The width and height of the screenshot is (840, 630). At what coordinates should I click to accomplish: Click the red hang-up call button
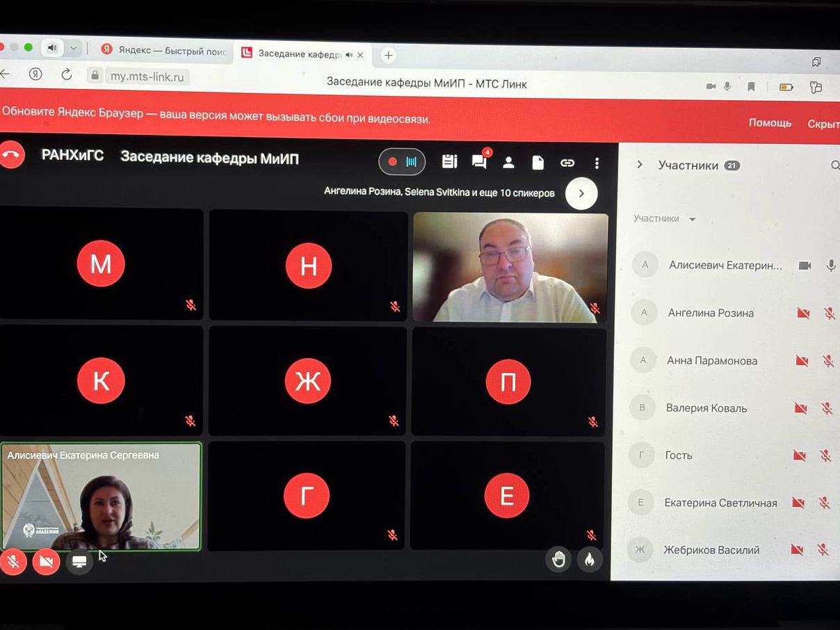pos(11,155)
